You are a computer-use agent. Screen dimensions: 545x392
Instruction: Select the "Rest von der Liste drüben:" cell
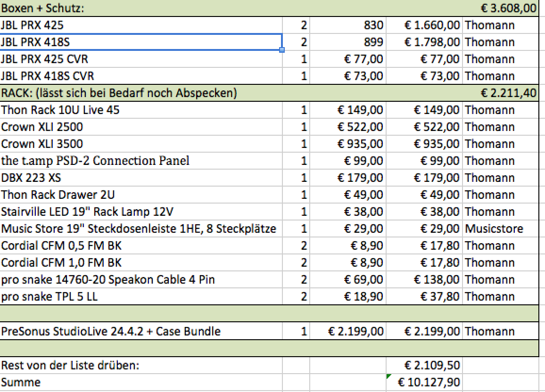pos(141,365)
